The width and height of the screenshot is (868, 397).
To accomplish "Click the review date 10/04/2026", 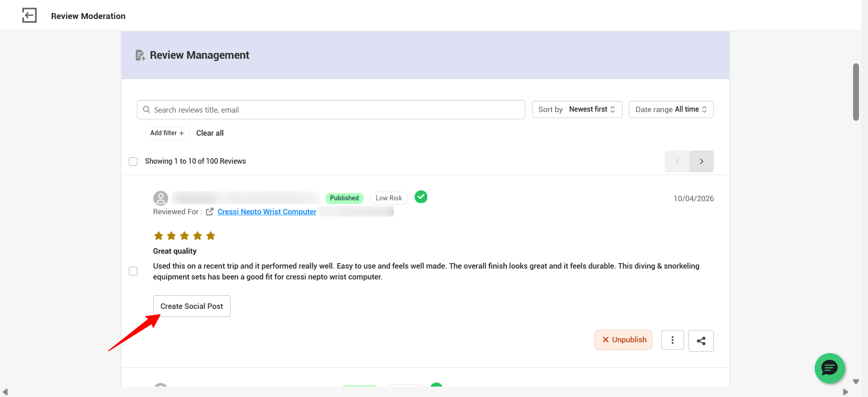I will pos(694,198).
